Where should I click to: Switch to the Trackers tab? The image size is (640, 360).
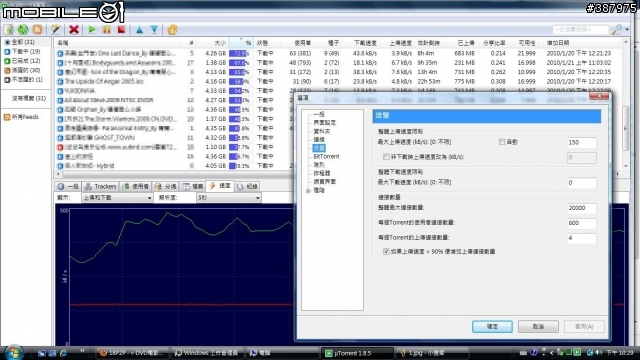point(100,187)
